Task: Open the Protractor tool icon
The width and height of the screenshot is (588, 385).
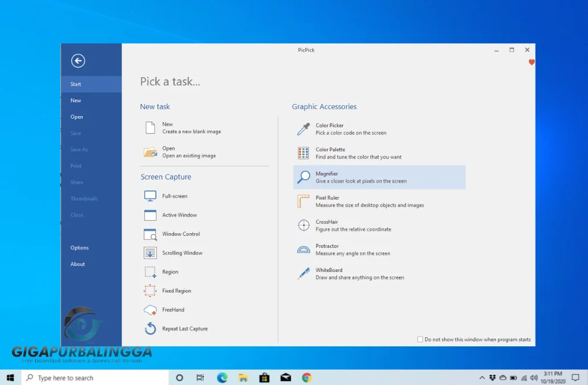Action: pyautogui.click(x=303, y=250)
